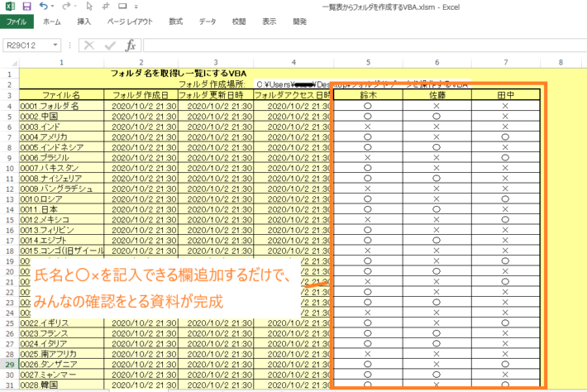Select cell 0012.メキシコ
Screen dimensions: 587x392
[61, 220]
